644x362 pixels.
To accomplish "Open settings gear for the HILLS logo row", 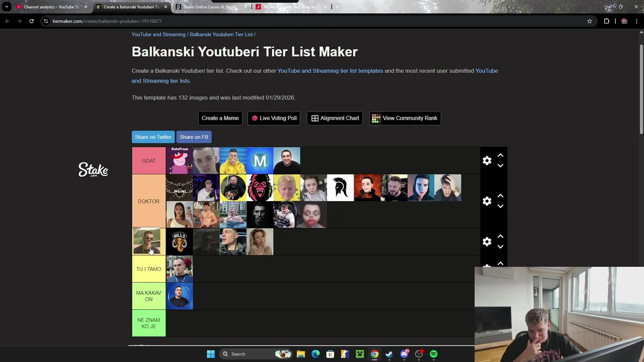I will [487, 242].
